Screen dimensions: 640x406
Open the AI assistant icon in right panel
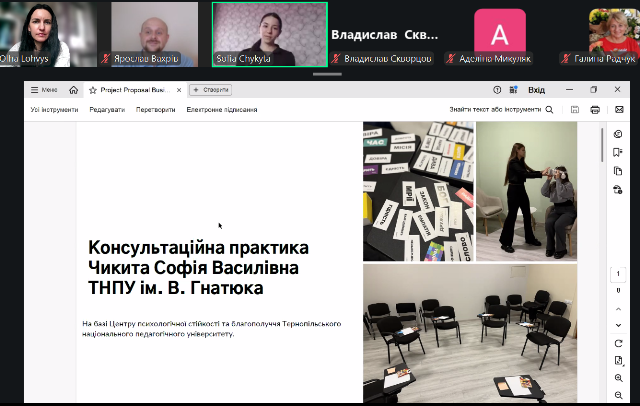[x=618, y=134]
